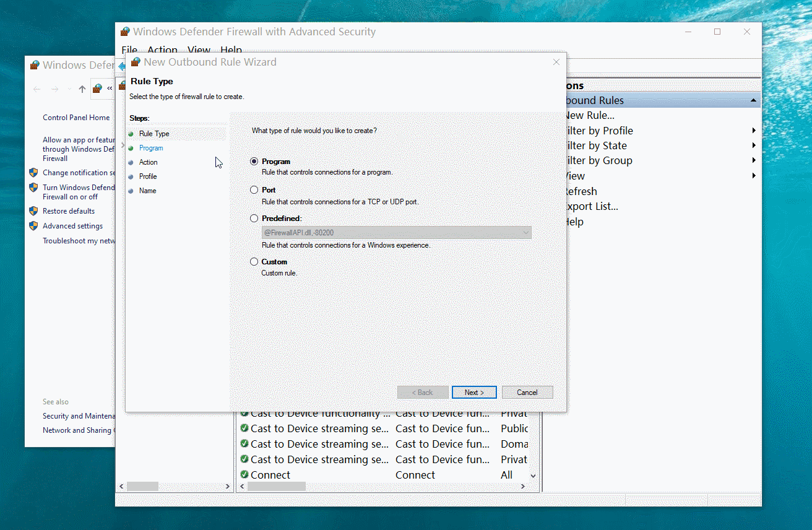
Task: Click the Advanced settings link
Action: pyautogui.click(x=72, y=226)
